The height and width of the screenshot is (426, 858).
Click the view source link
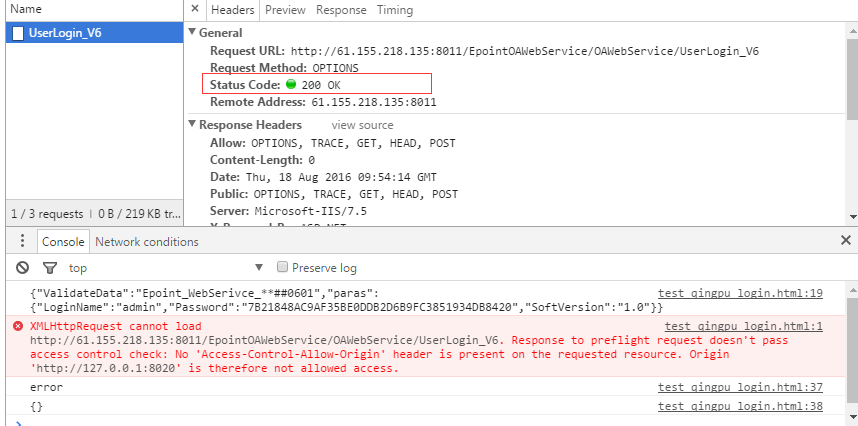tap(362, 125)
